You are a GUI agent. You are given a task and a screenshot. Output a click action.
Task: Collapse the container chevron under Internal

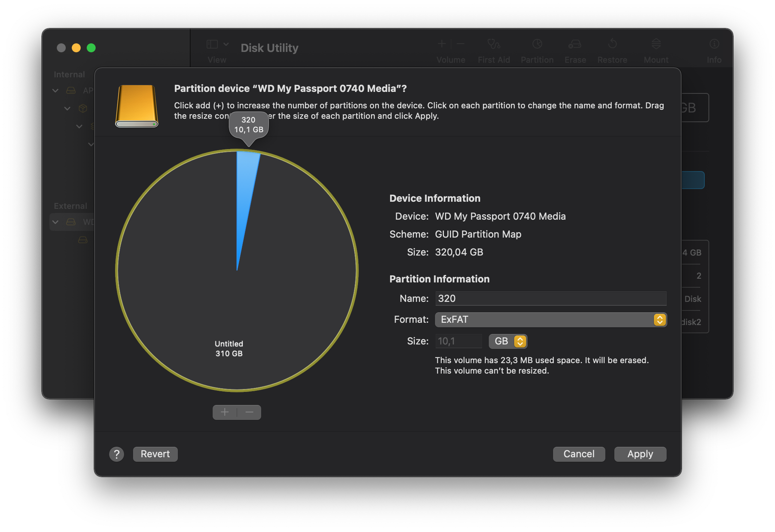67,108
